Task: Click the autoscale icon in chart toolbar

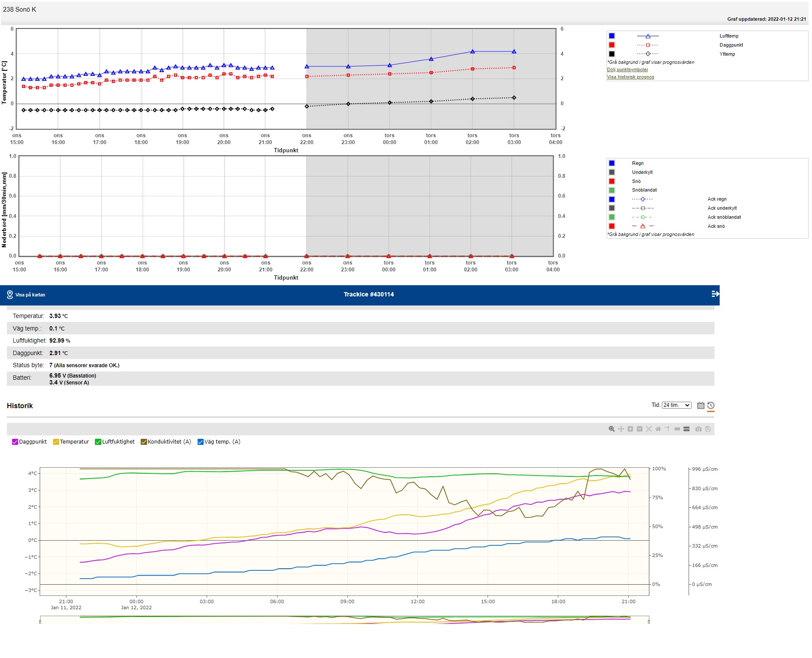Action: (649, 429)
